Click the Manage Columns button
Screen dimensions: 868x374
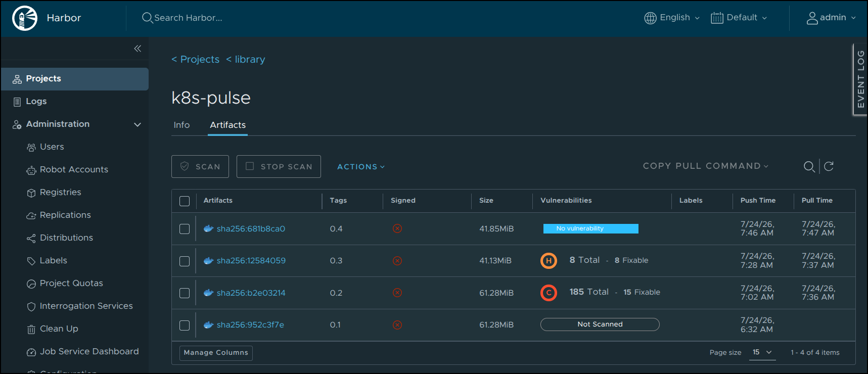(x=216, y=353)
